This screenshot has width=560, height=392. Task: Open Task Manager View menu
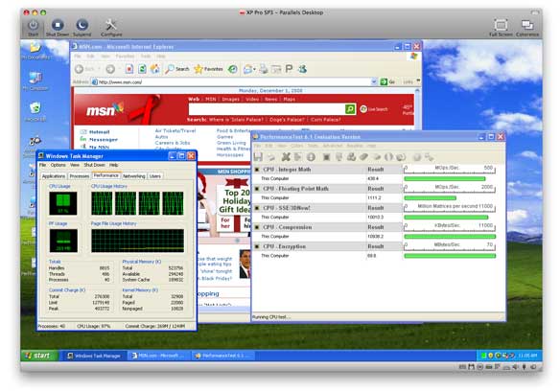pyautogui.click(x=74, y=165)
